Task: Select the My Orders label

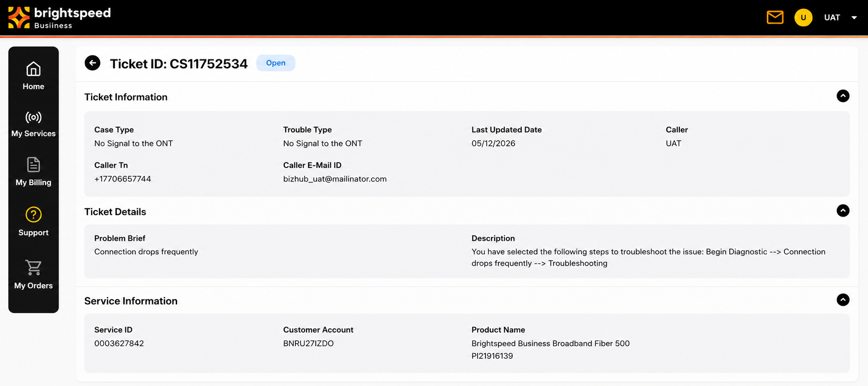Action: (x=33, y=286)
